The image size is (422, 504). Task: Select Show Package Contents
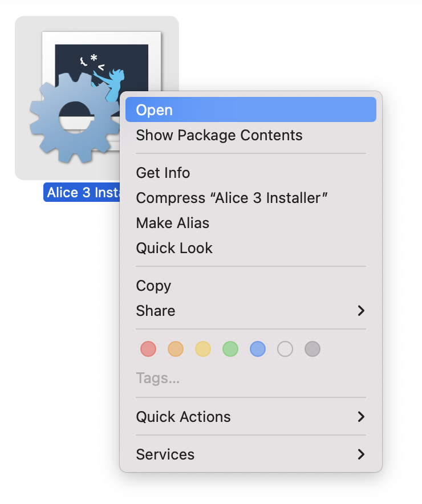click(x=219, y=136)
